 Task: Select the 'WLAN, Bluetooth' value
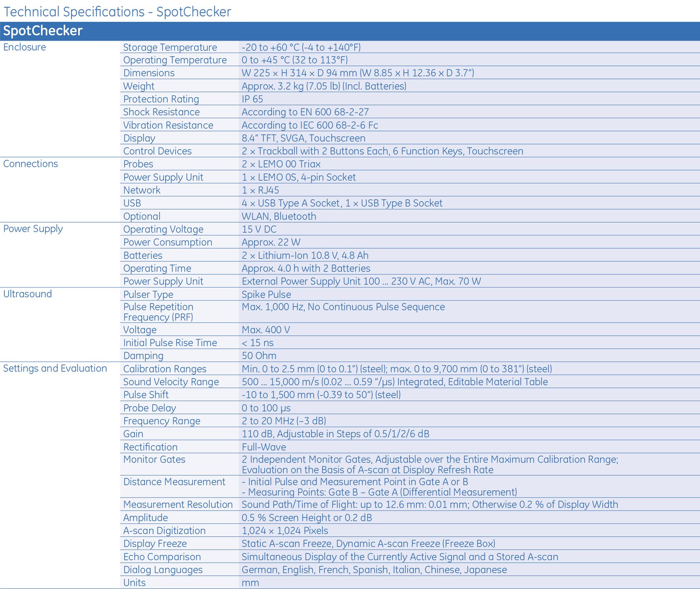279,216
